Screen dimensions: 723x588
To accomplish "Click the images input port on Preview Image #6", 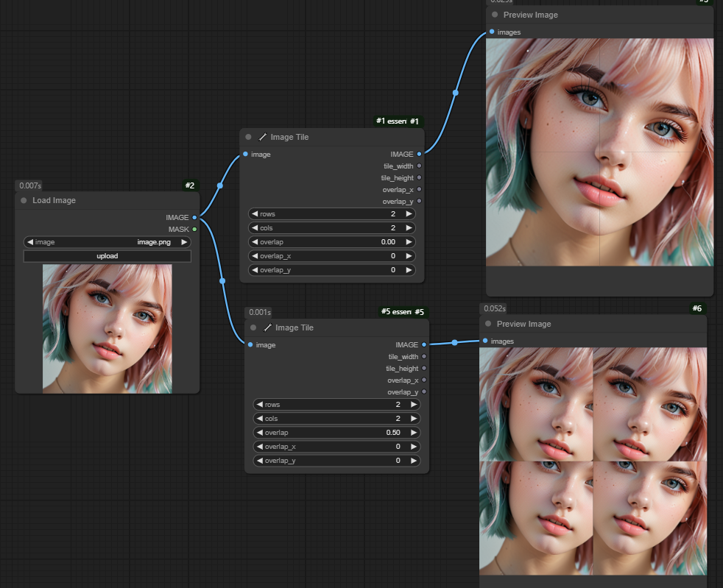I will tap(485, 341).
